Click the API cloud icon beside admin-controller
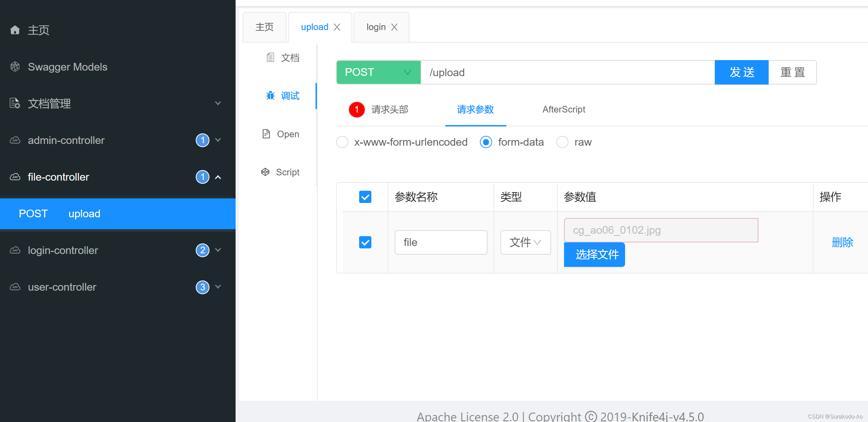This screenshot has height=422, width=868. (x=15, y=140)
